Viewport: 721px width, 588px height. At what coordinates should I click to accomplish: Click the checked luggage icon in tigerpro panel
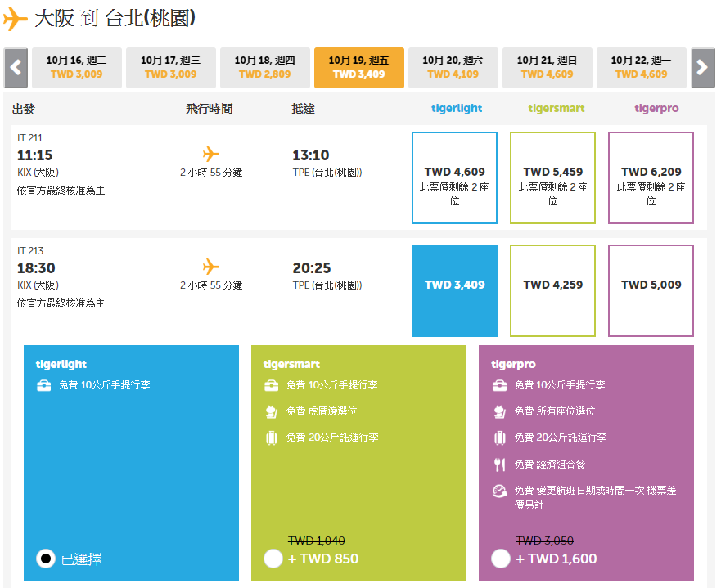(499, 438)
